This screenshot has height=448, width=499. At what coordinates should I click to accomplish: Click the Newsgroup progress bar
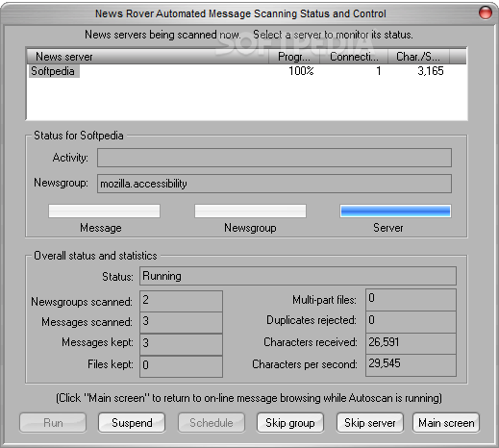pyautogui.click(x=250, y=212)
